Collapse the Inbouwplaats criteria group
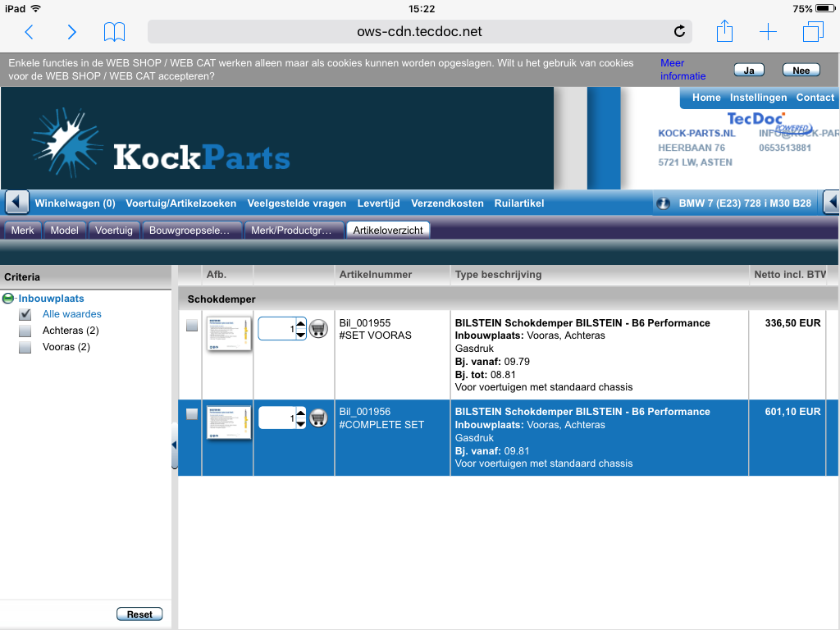 click(x=8, y=299)
